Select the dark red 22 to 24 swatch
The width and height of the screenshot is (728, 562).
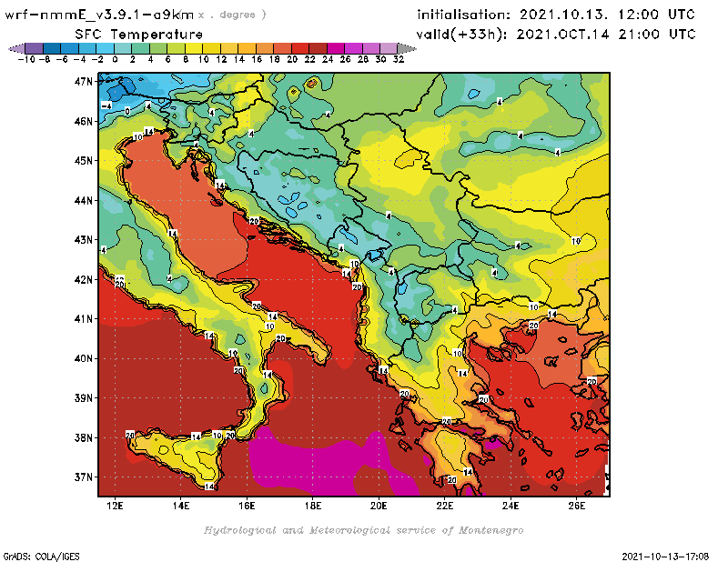tap(318, 48)
